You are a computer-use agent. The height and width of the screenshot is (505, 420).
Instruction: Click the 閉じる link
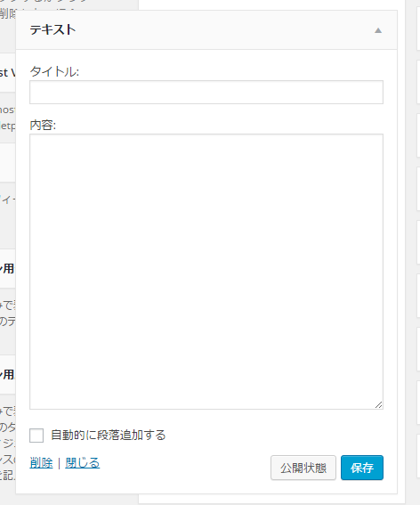point(83,463)
